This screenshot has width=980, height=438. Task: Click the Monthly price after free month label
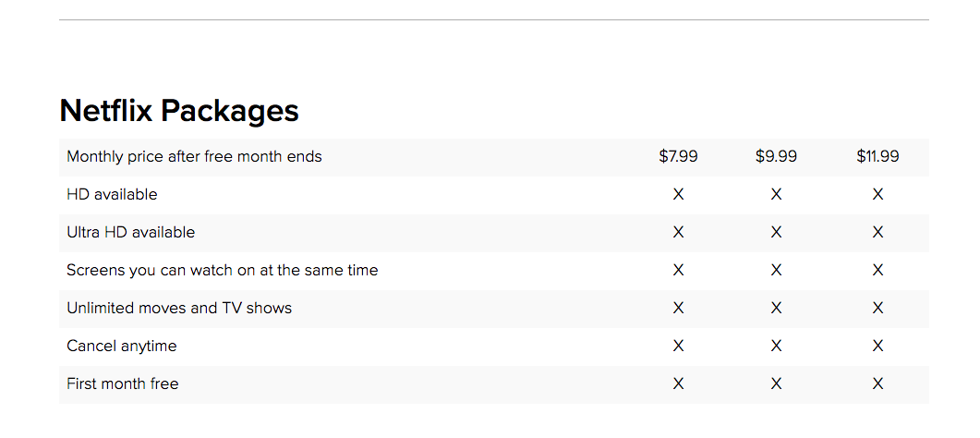click(x=194, y=157)
